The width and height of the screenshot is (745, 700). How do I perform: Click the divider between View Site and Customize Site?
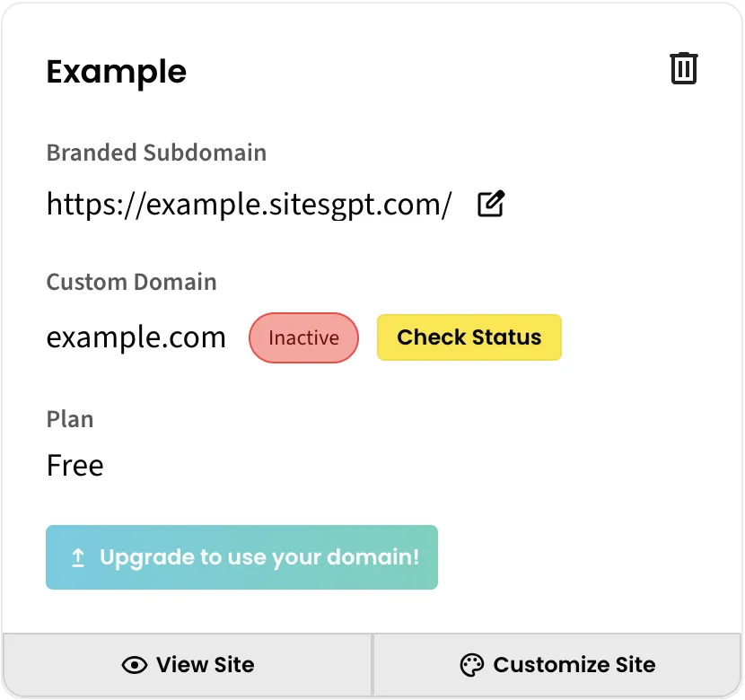[x=372, y=665]
